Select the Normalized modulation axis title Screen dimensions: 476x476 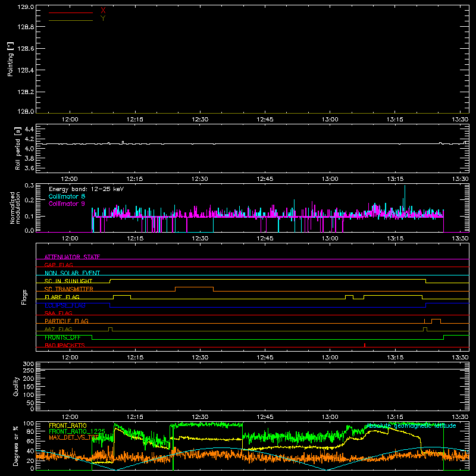[15, 208]
